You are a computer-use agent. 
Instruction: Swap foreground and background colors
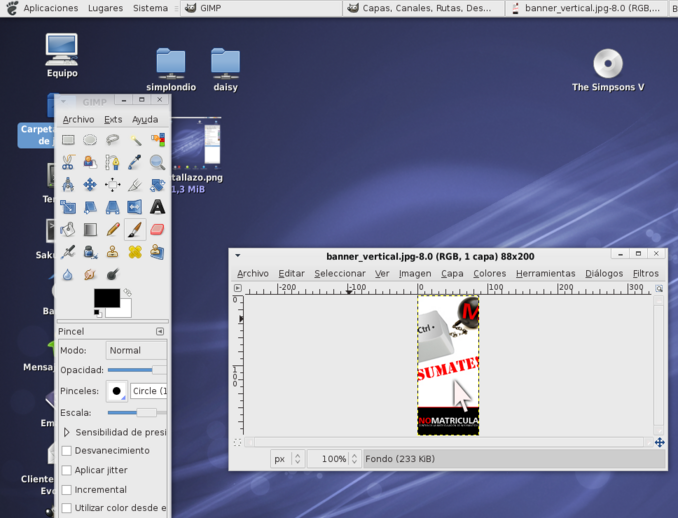pyautogui.click(x=127, y=293)
